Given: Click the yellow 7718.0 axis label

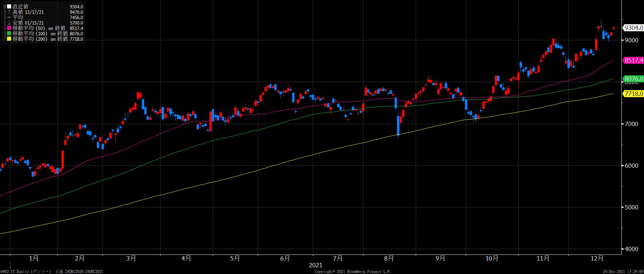Looking at the screenshot, I should [x=633, y=93].
